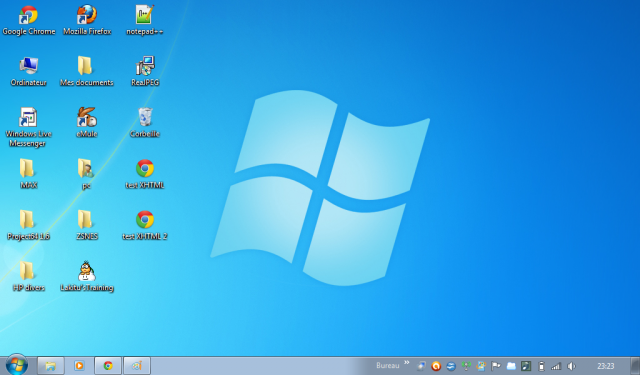
Task: Open the clock showing 23:23
Action: click(x=605, y=366)
